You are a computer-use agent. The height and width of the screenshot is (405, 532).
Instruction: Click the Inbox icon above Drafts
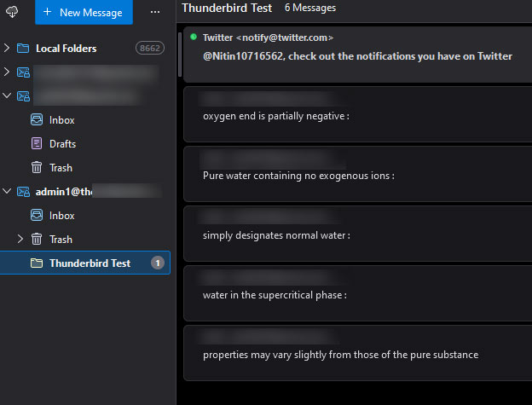(37, 119)
